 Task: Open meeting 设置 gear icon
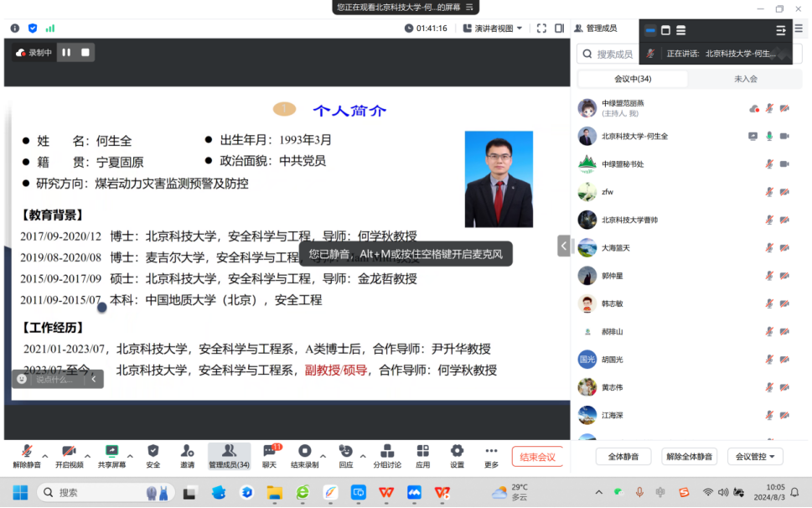click(x=457, y=456)
